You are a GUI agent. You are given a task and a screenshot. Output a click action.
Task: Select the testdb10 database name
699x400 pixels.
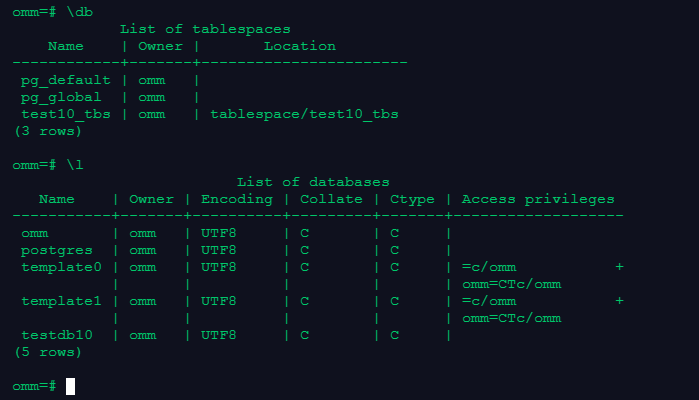pyautogui.click(x=57, y=335)
